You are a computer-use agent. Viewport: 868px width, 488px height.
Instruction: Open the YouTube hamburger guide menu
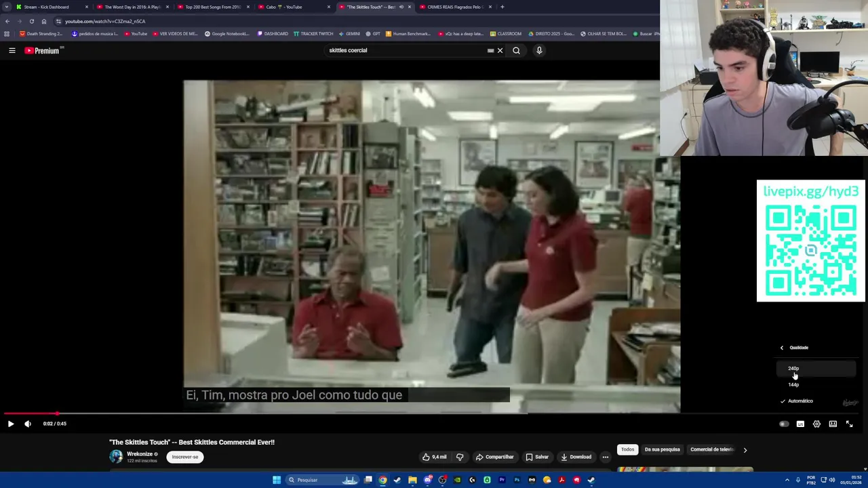12,50
